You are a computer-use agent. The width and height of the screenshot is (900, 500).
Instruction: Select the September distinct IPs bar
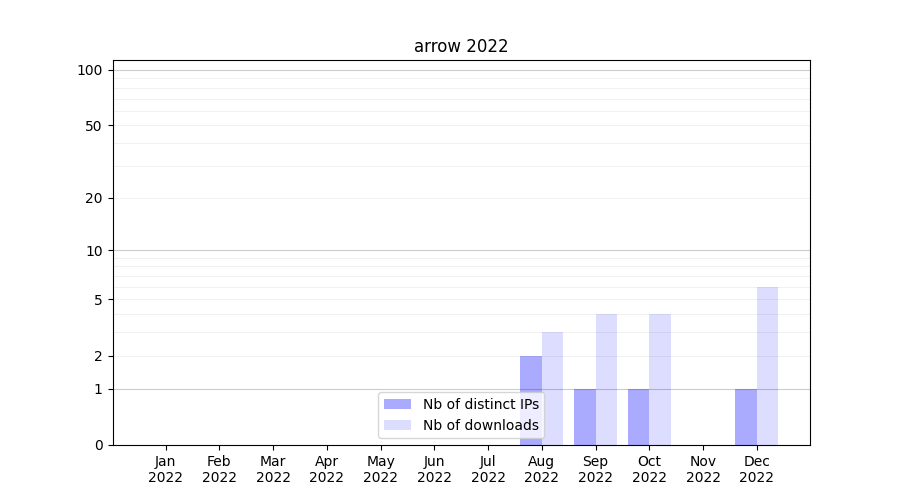(x=584, y=417)
